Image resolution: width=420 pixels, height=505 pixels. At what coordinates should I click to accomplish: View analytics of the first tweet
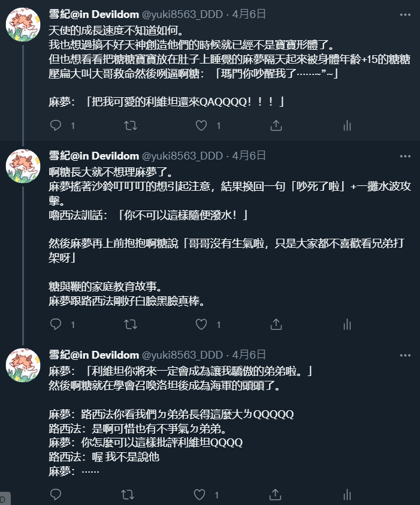pyautogui.click(x=347, y=125)
